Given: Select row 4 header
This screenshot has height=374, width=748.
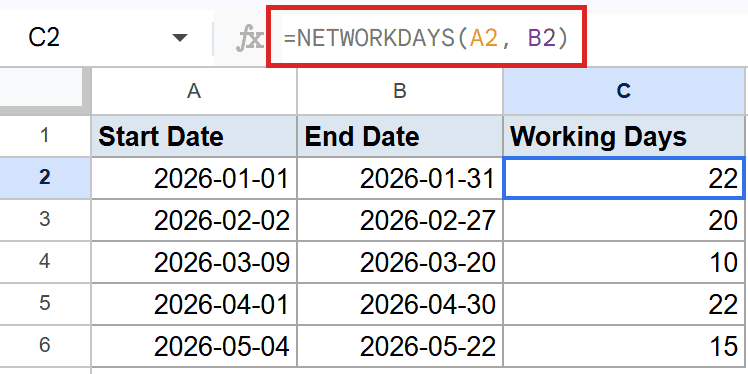Looking at the screenshot, I should 45,262.
